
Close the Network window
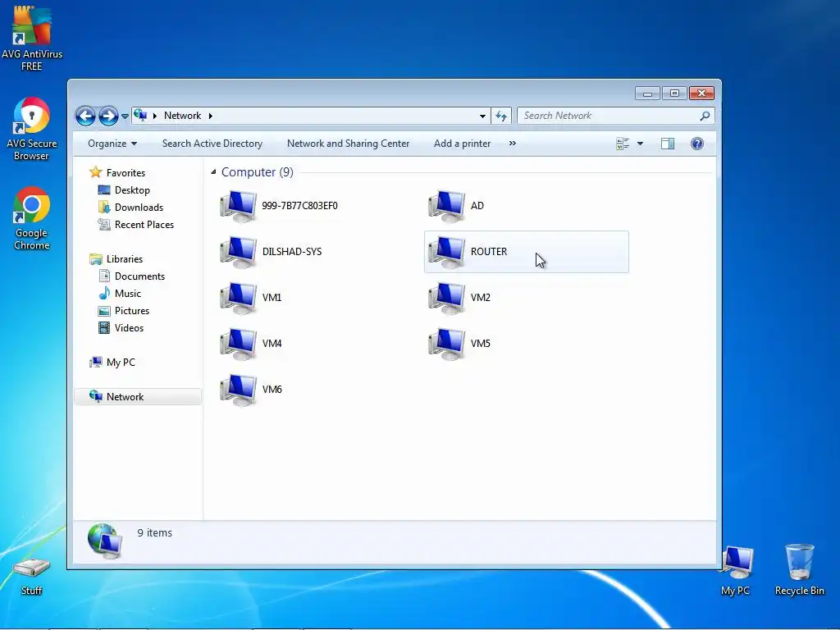click(701, 94)
